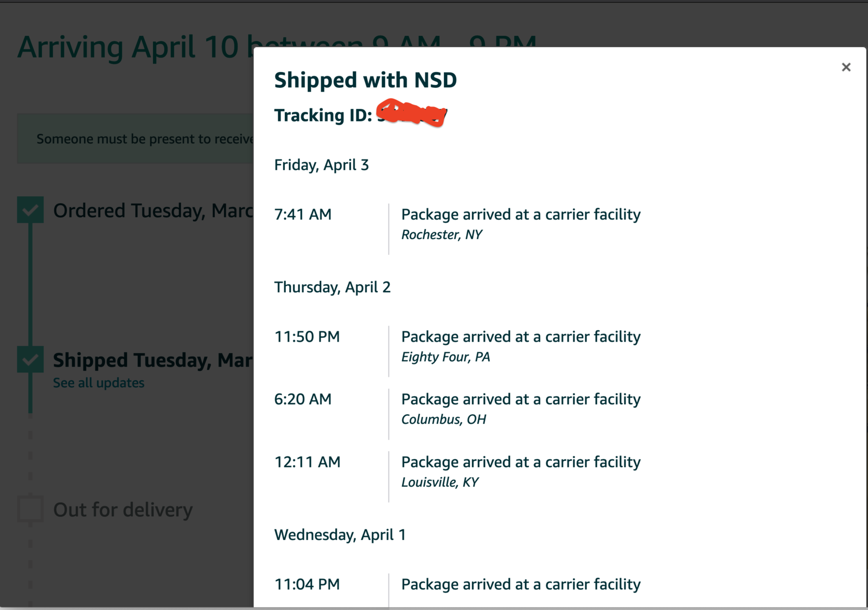Image resolution: width=868 pixels, height=610 pixels.
Task: Click the redacted Tracking ID number
Action: [x=412, y=113]
